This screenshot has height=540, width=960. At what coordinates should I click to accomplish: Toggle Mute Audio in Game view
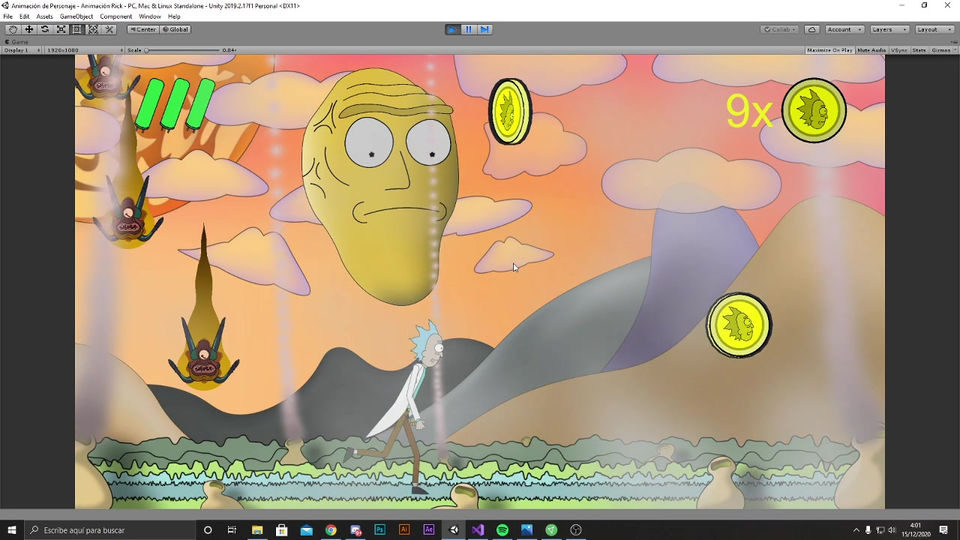[871, 50]
